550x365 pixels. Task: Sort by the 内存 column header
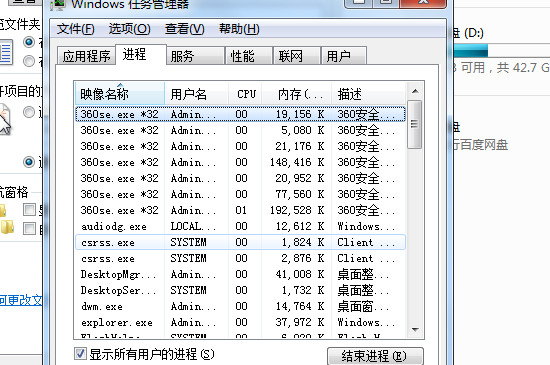[296, 94]
